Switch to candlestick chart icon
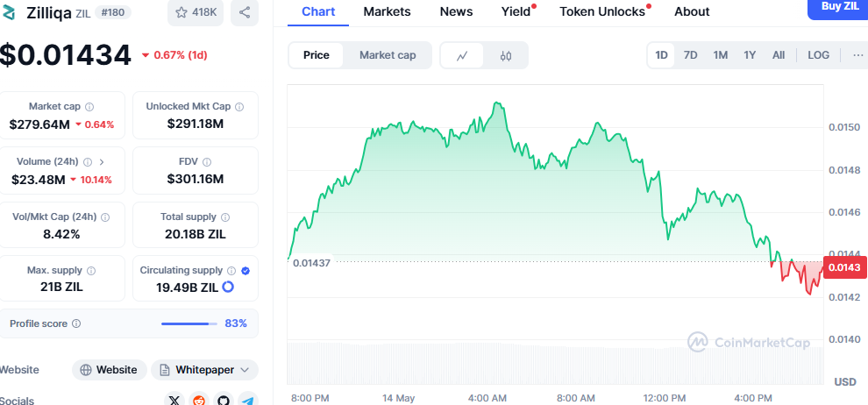 click(505, 55)
